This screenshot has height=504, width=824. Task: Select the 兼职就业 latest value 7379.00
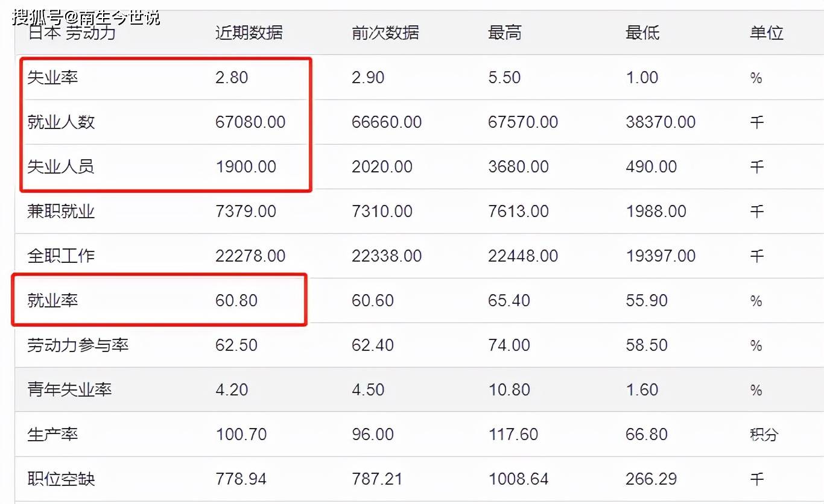[246, 212]
